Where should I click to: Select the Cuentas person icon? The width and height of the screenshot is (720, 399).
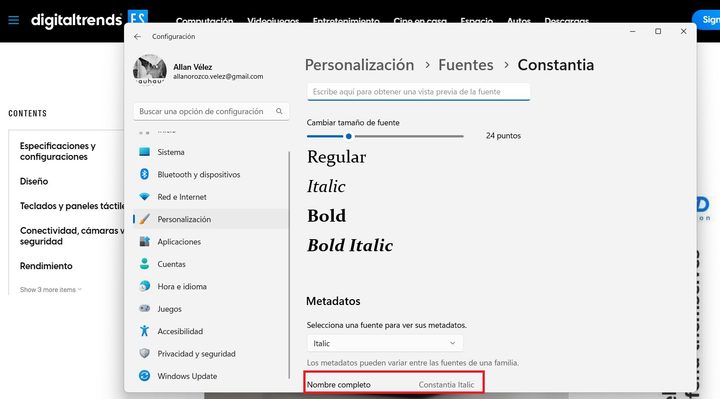coord(145,264)
